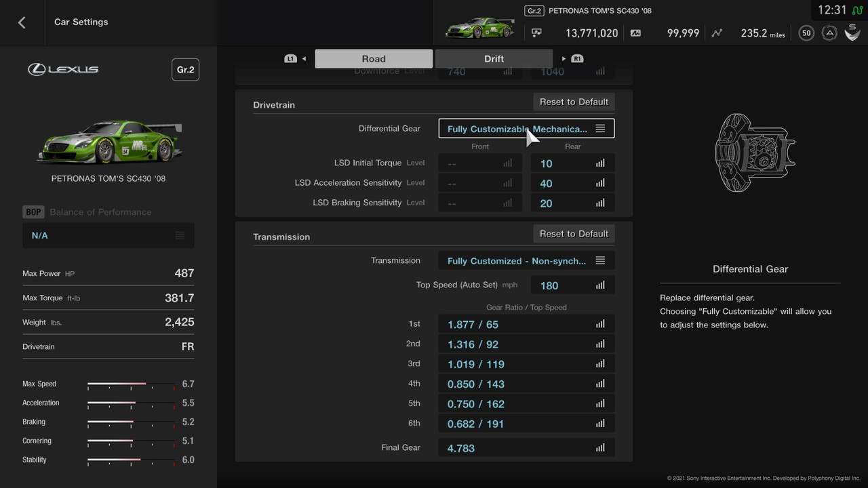The height and width of the screenshot is (488, 868).
Task: Click the current car thumbnail in header
Action: pyautogui.click(x=480, y=28)
